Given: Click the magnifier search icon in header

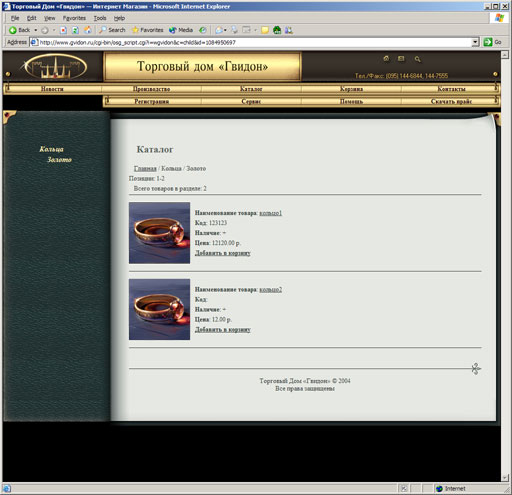Looking at the screenshot, I should click(417, 59).
